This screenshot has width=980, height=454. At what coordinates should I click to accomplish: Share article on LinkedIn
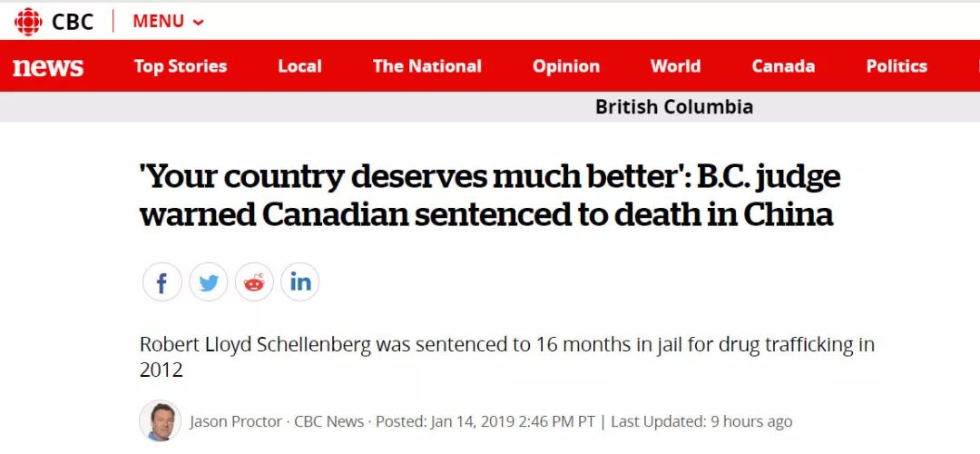300,283
